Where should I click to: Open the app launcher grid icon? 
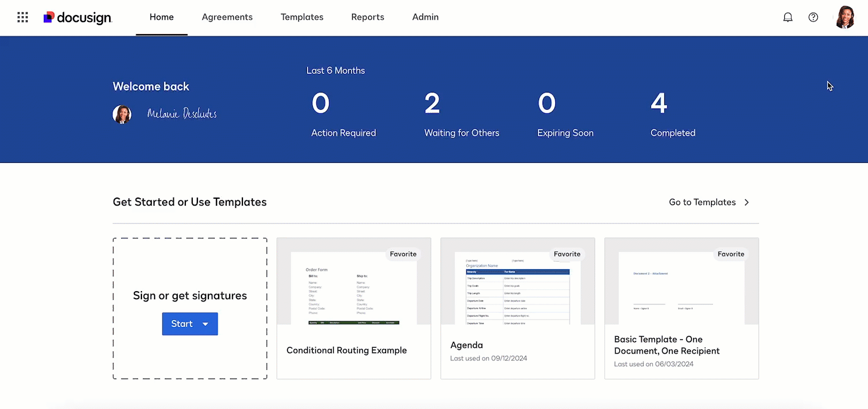23,17
